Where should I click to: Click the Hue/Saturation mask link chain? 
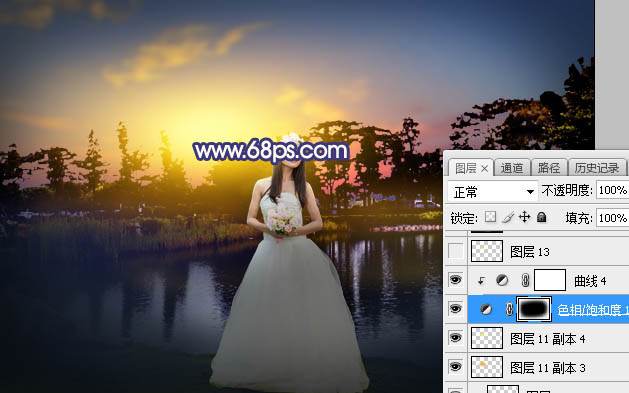coord(509,309)
